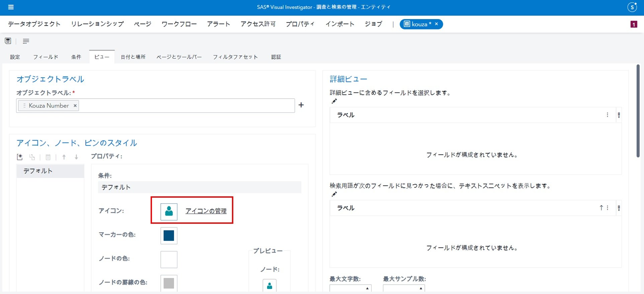
Task: Increase the 最大サンプル数 value
Action: [421, 288]
